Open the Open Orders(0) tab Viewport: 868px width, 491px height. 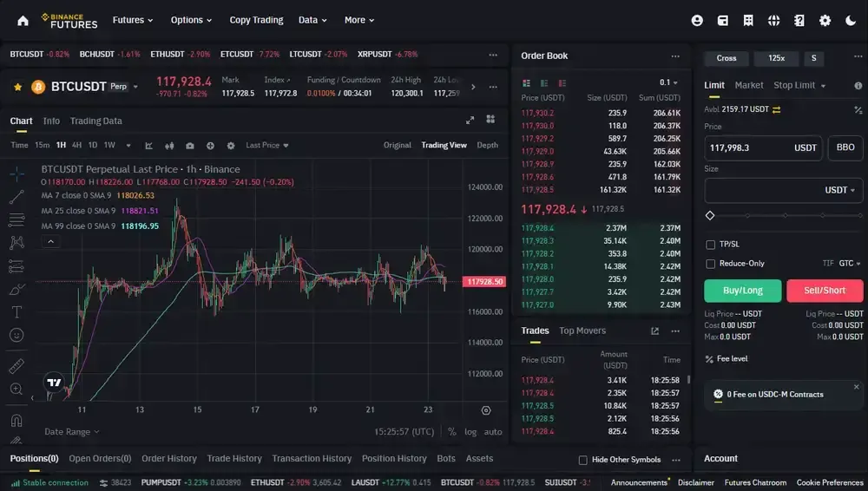tap(100, 458)
